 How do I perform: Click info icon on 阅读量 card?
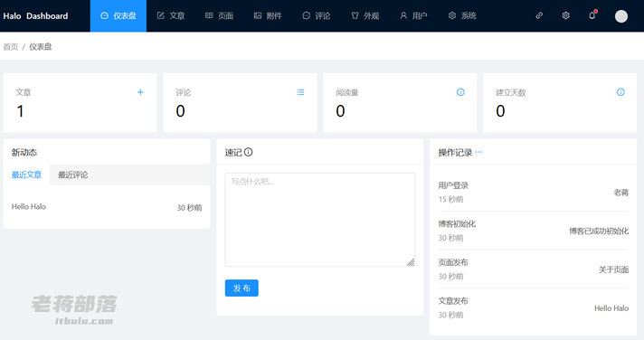click(460, 92)
